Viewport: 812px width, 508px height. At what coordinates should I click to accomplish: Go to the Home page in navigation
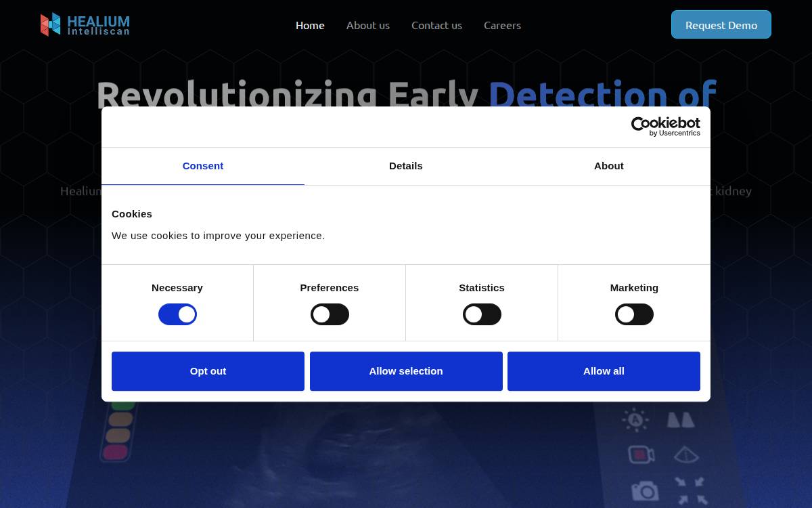pyautogui.click(x=310, y=25)
